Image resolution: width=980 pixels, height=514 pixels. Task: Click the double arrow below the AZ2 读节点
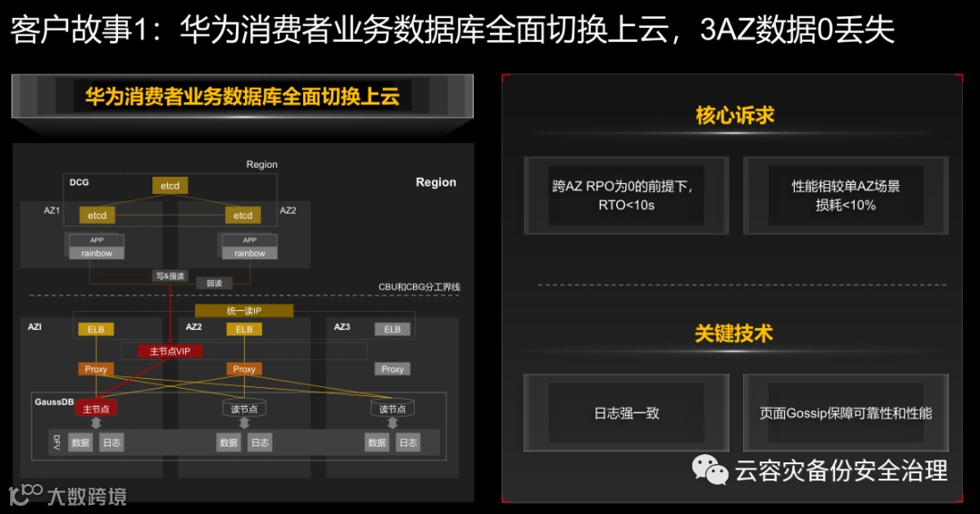(x=244, y=422)
